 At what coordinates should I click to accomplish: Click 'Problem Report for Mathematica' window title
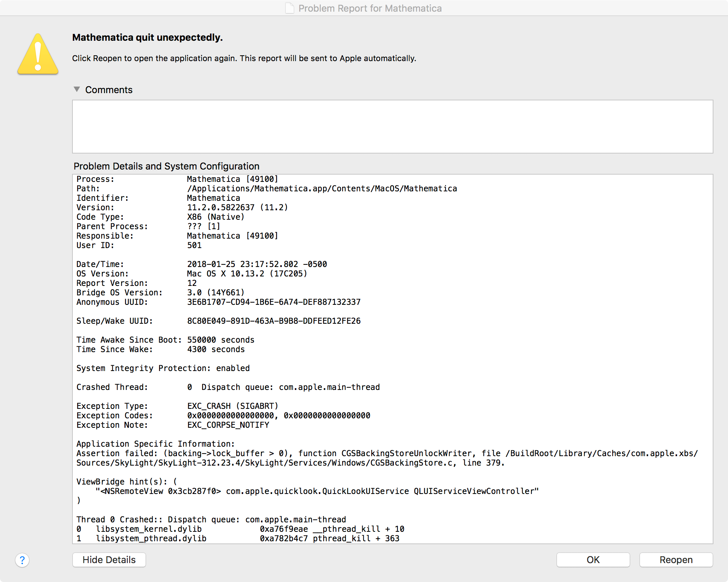point(370,8)
